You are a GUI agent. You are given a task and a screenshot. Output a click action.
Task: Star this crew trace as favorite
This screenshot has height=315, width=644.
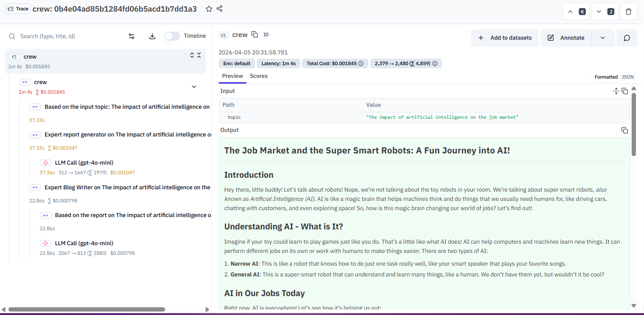pyautogui.click(x=209, y=9)
